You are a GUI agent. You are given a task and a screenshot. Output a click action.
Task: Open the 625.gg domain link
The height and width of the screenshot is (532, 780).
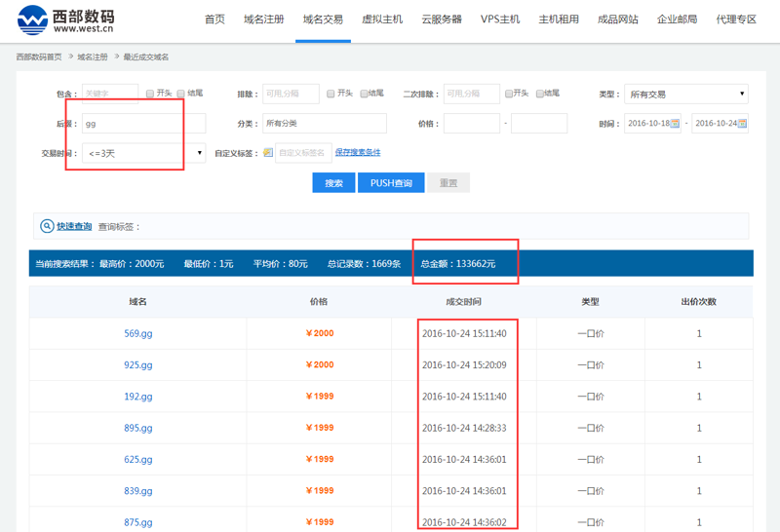click(x=138, y=459)
